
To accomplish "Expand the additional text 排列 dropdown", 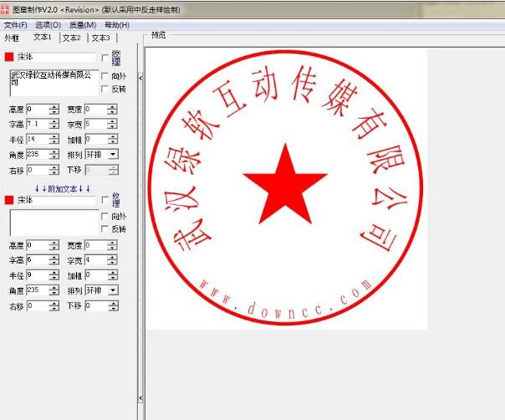I will (x=113, y=290).
